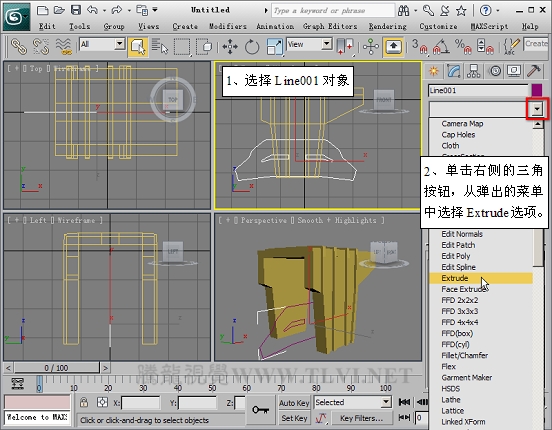Open the Modifiers menu

point(228,26)
